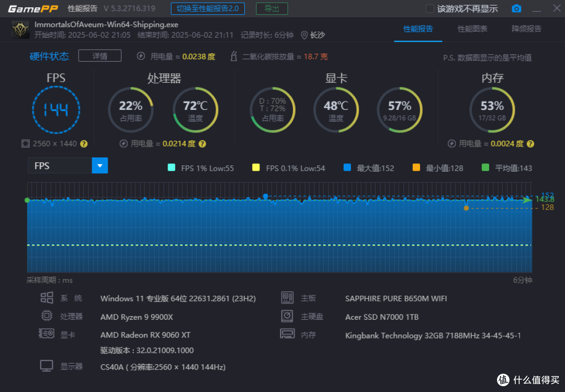Viewport: 565px width, 392px height.
Task: Click the GPU 48℃ temperature gauge
Action: [336, 109]
